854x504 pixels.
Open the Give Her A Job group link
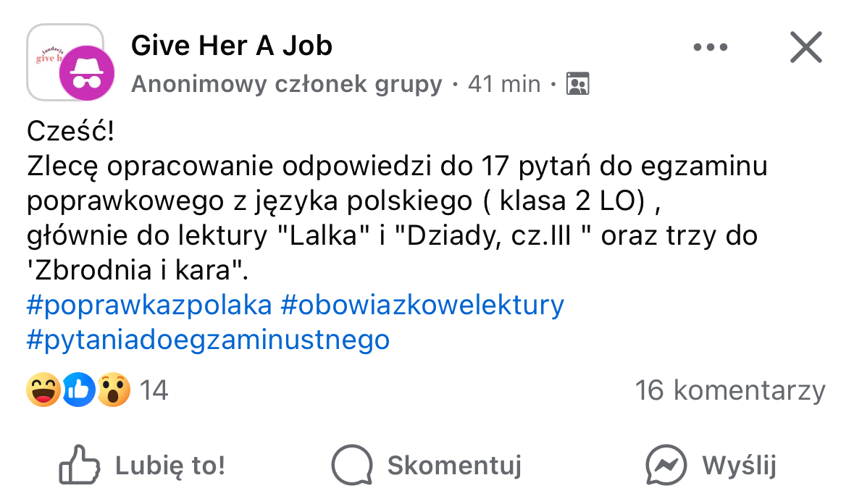pos(232,45)
